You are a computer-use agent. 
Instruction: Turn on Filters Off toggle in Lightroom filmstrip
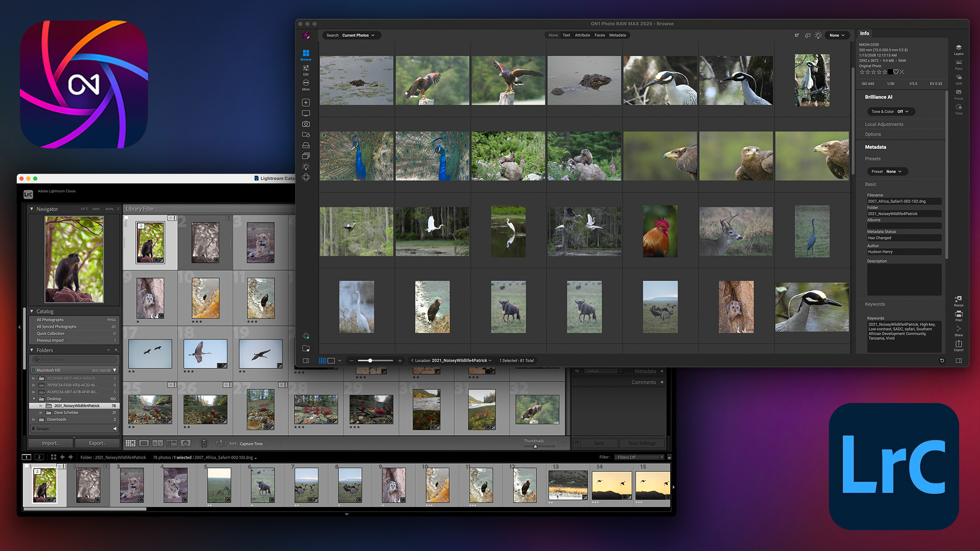click(638, 457)
